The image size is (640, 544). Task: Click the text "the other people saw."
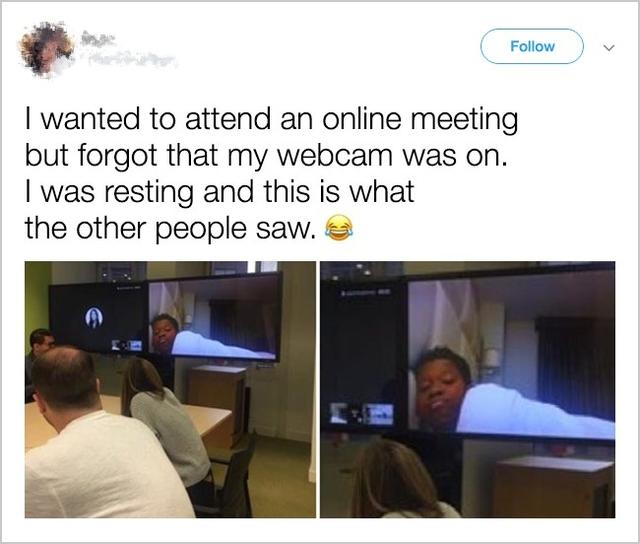[171, 229]
